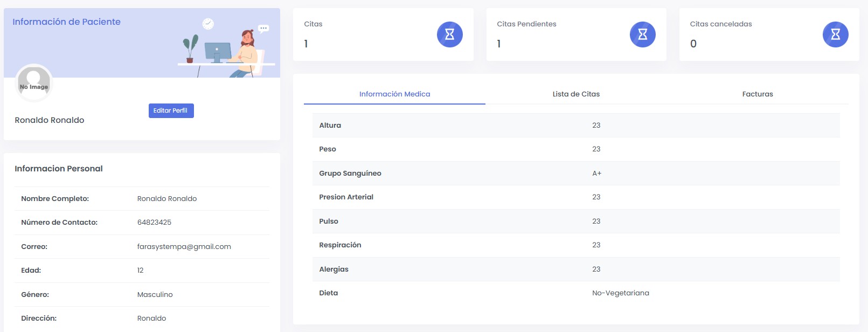Click the Género value Masculino
This screenshot has width=868, height=332.
click(x=155, y=295)
